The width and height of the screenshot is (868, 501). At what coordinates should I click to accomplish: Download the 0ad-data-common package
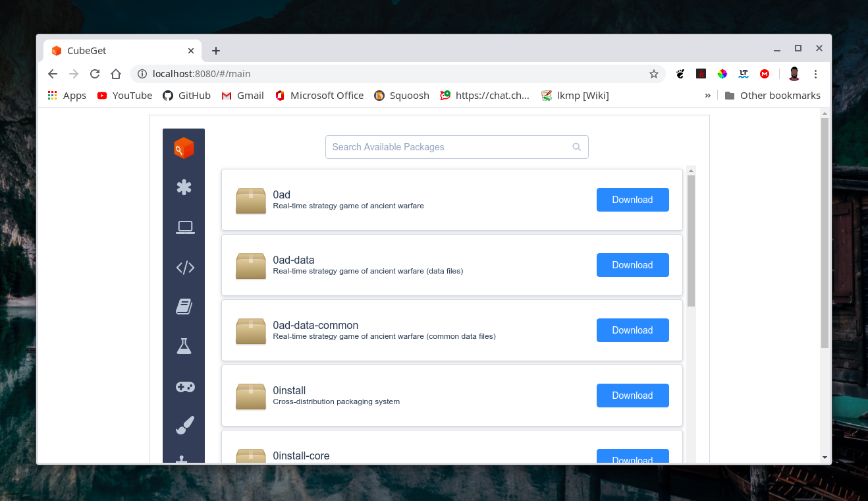[632, 330]
